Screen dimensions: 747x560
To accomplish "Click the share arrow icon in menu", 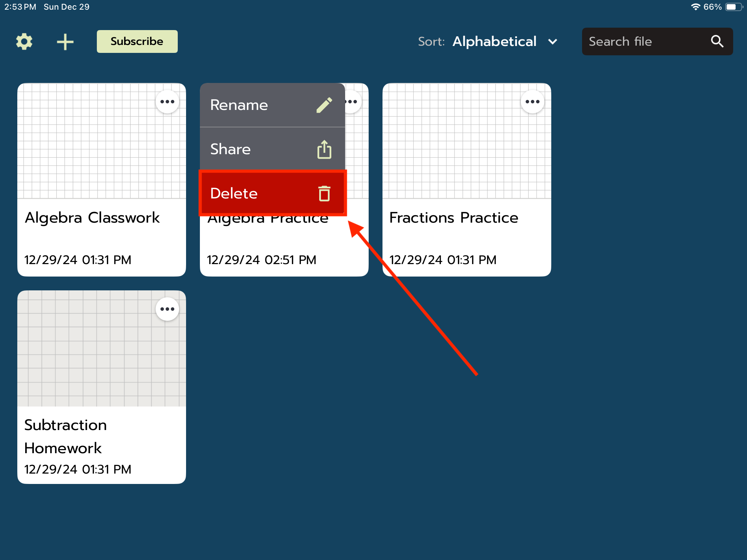I will (x=324, y=149).
